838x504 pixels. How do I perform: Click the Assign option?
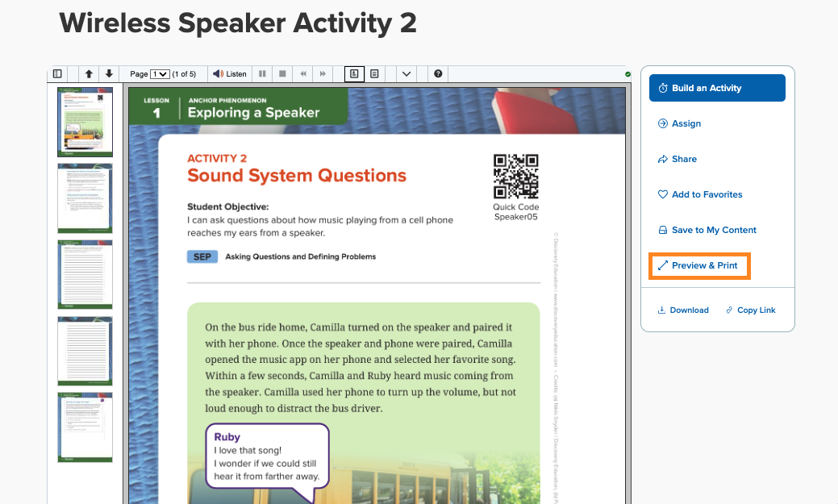click(x=679, y=123)
